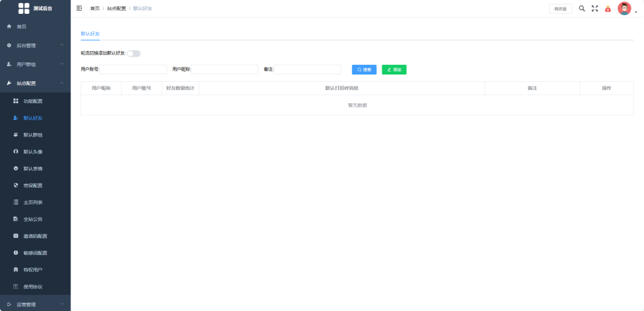
Task: Click the 暂无数据 empty table text
Action: pos(357,105)
